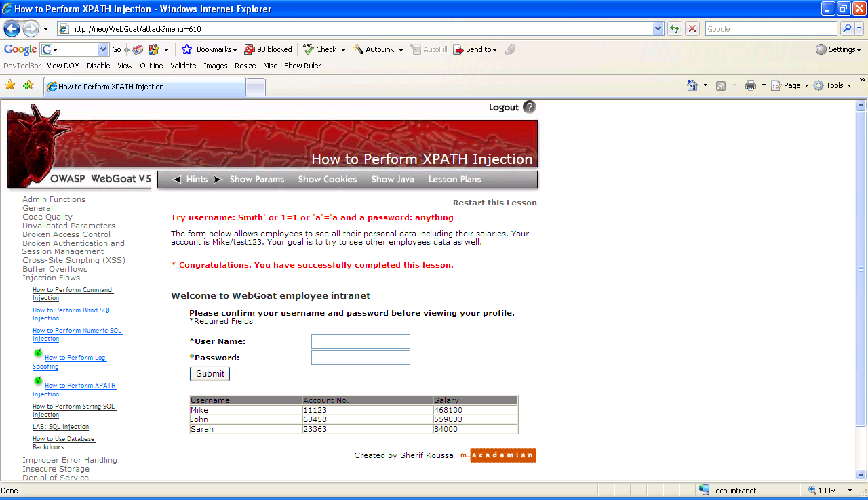Click the browser Back arrow button
Viewport: 868px width, 500px height.
point(12,28)
